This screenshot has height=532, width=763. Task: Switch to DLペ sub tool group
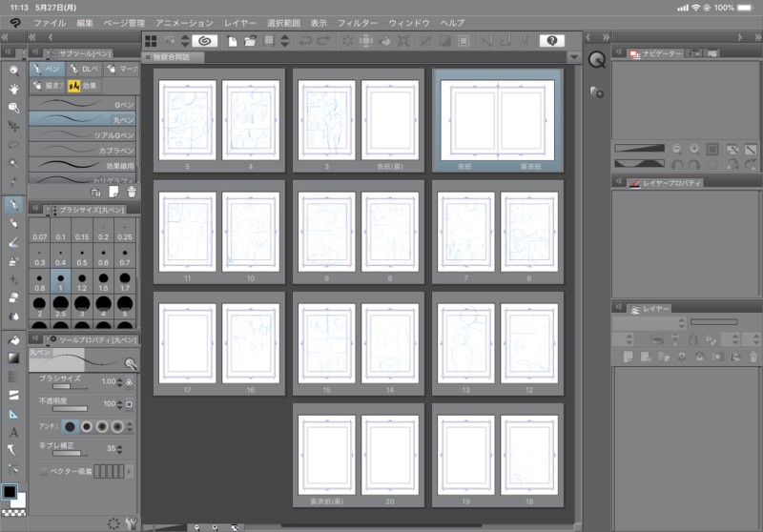click(x=84, y=69)
